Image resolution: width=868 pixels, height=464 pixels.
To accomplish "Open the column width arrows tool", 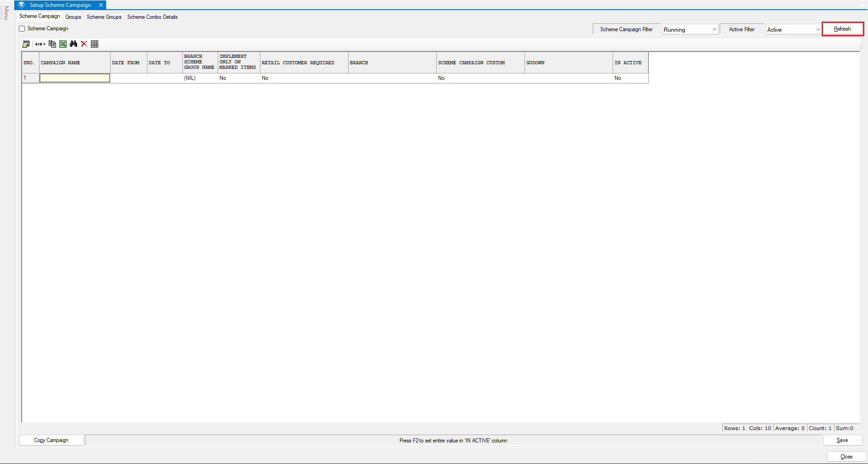I will pyautogui.click(x=40, y=44).
